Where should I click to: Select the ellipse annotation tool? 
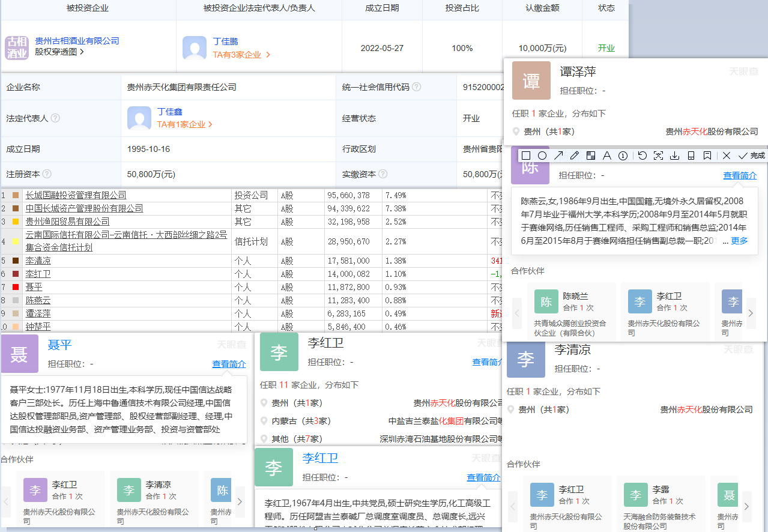(x=542, y=156)
